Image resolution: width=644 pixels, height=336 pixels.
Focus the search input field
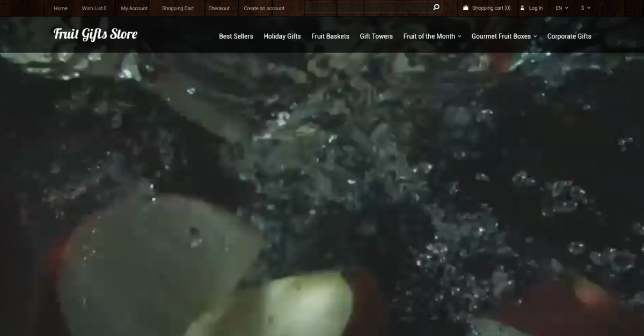[366, 8]
